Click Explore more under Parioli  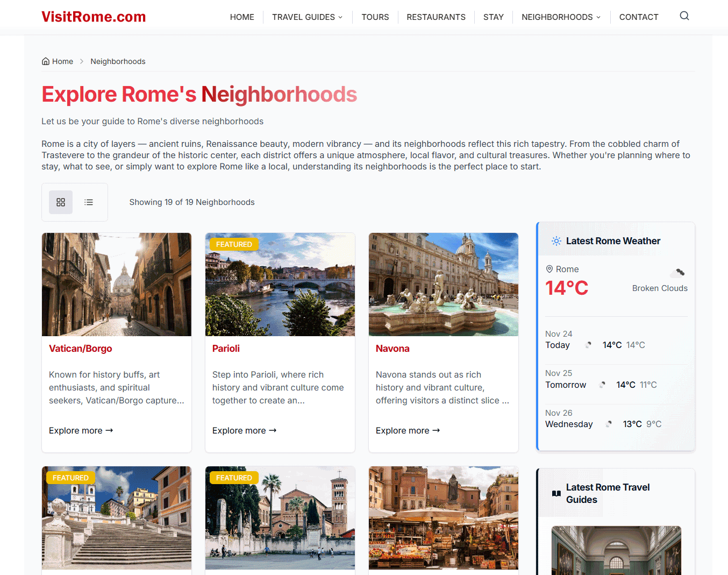pos(244,430)
